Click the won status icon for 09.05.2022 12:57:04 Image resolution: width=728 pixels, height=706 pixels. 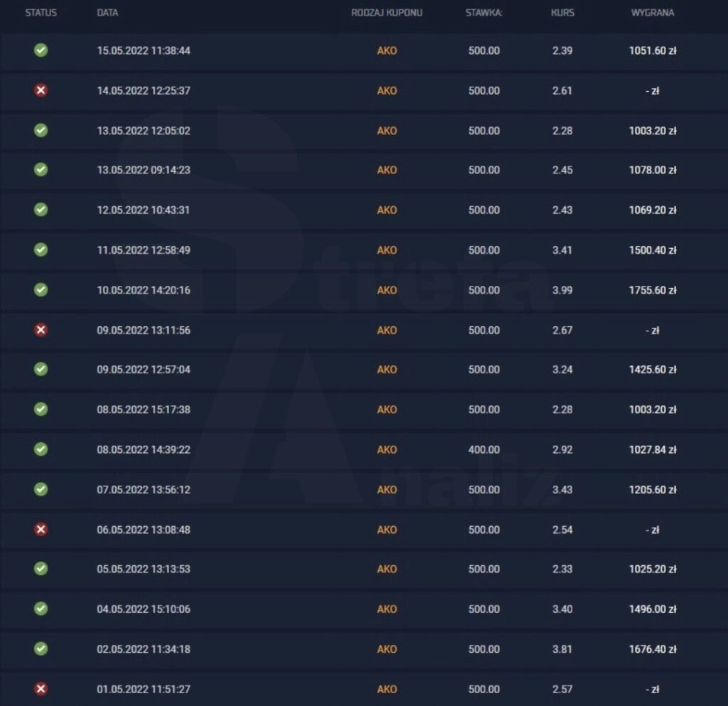[41, 369]
